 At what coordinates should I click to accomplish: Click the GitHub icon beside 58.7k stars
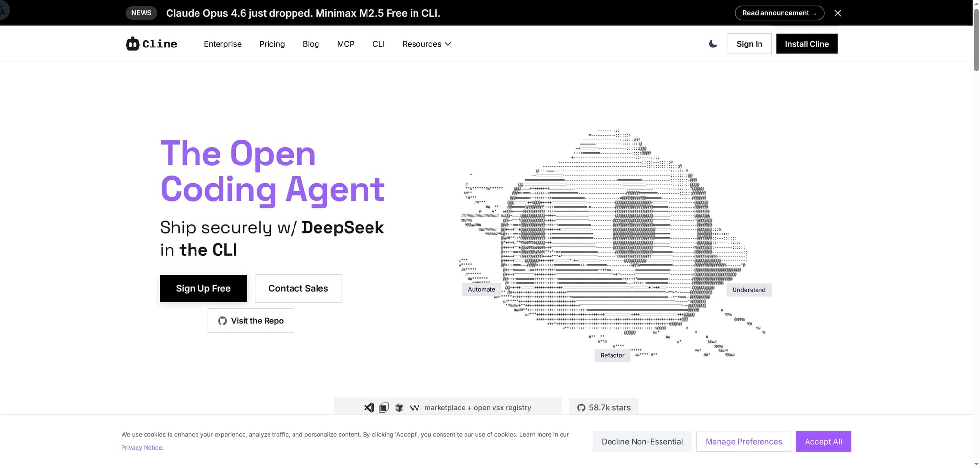coord(581,408)
